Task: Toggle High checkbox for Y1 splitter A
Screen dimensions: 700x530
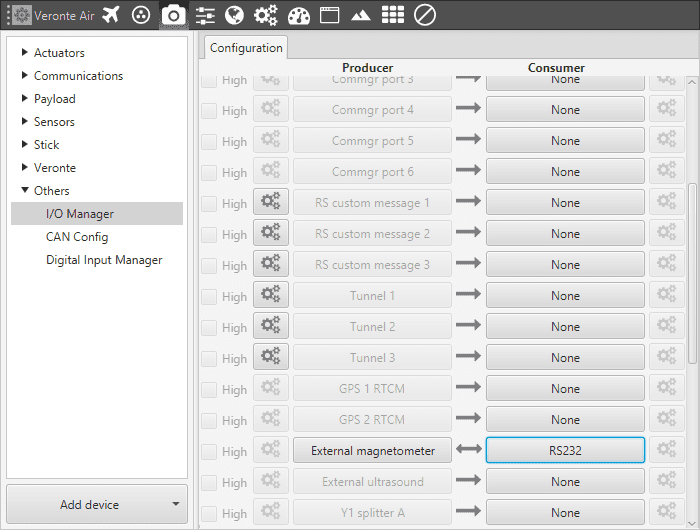Action: tap(209, 513)
